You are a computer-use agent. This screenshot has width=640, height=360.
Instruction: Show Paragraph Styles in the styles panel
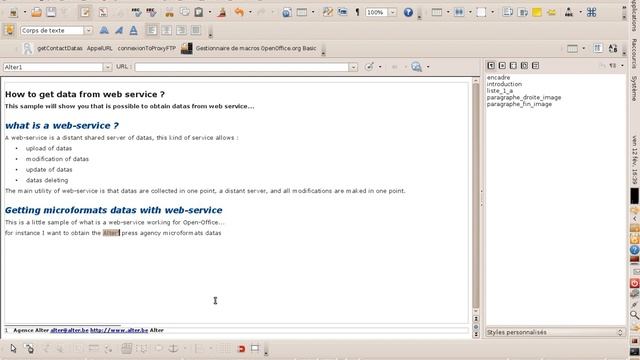point(491,65)
